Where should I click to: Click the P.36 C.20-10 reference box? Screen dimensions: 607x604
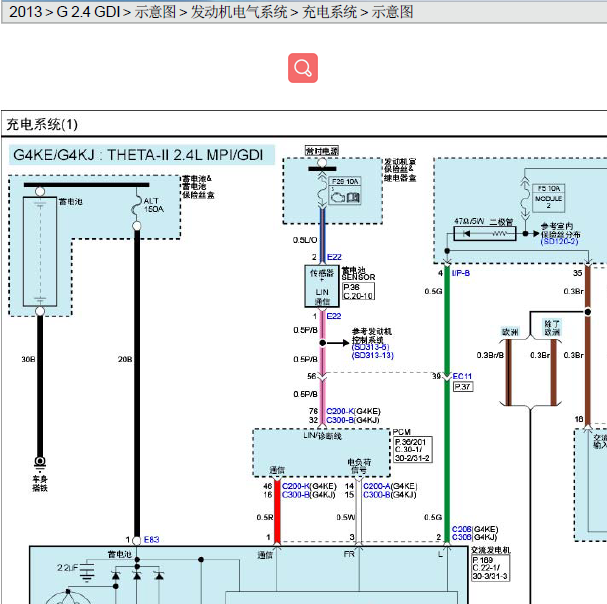(x=358, y=291)
